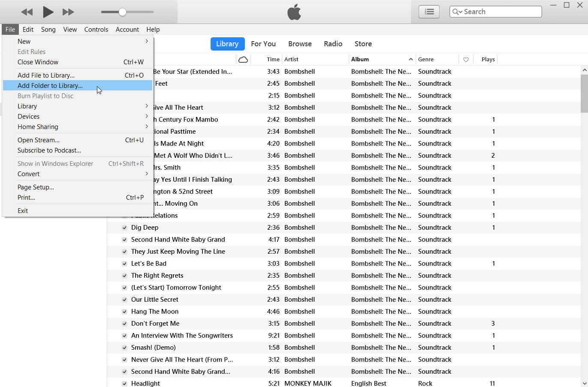Viewport: 588px width, 387px height.
Task: Choose Exit from File menu
Action: [78, 211]
